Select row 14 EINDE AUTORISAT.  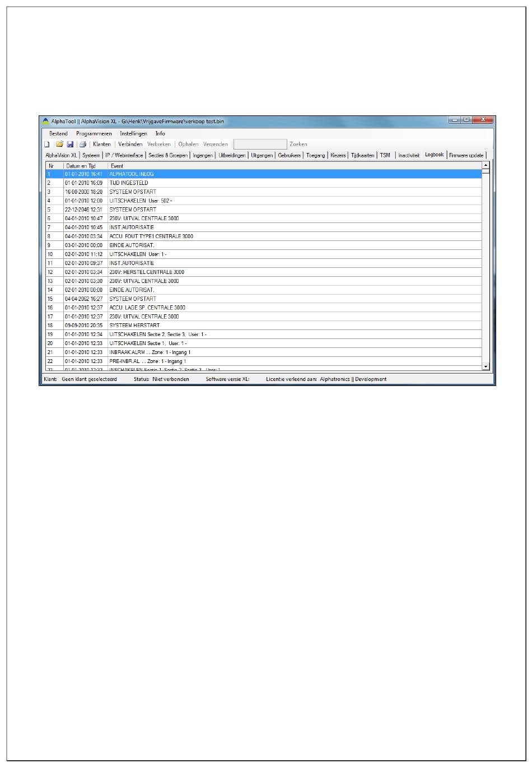pos(264,290)
